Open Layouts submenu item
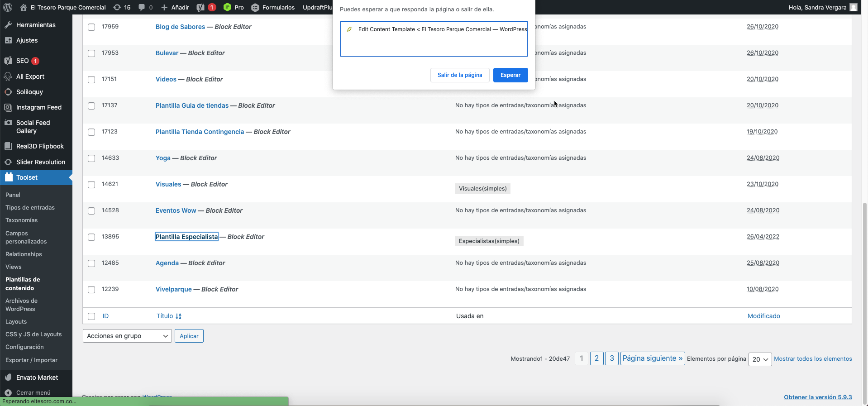This screenshot has width=868, height=406. pyautogui.click(x=16, y=321)
